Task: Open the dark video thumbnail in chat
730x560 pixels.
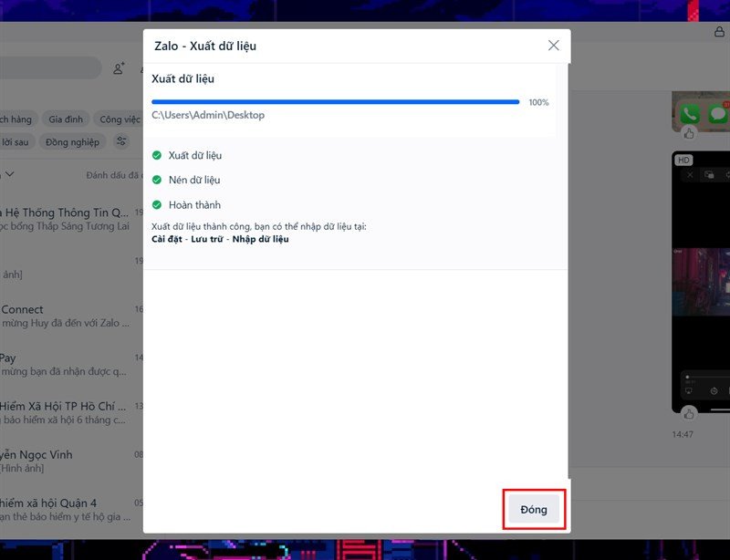Action: 701,282
